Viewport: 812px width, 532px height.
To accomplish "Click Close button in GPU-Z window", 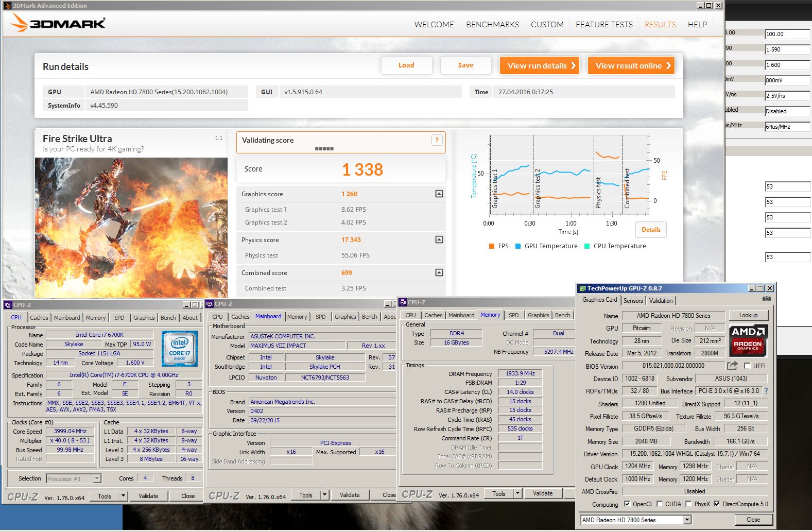I will coord(753,520).
